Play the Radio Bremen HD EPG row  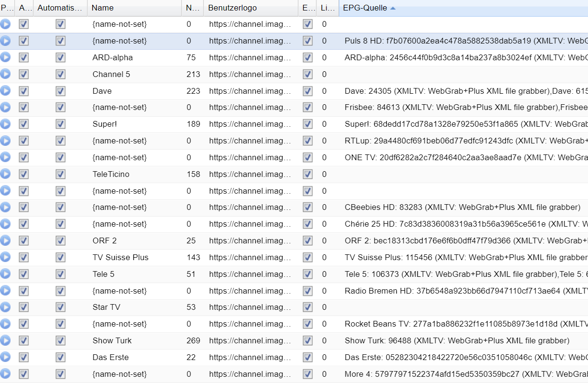coord(5,291)
